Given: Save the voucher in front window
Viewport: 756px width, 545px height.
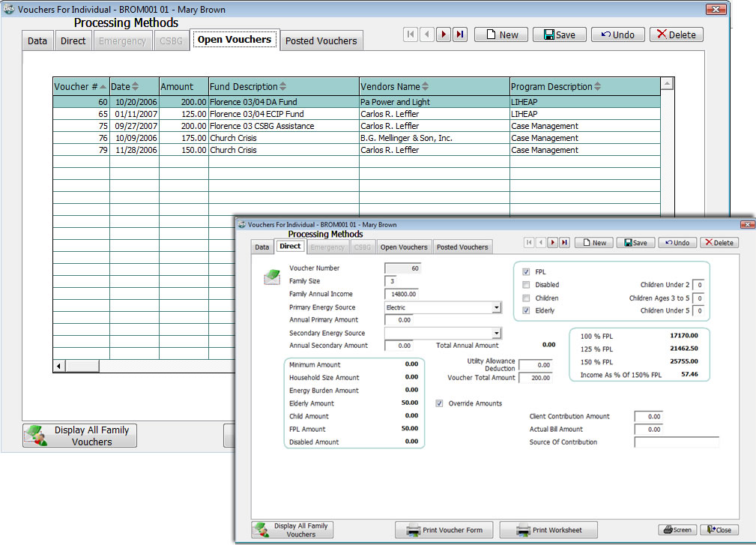Looking at the screenshot, I should (635, 243).
